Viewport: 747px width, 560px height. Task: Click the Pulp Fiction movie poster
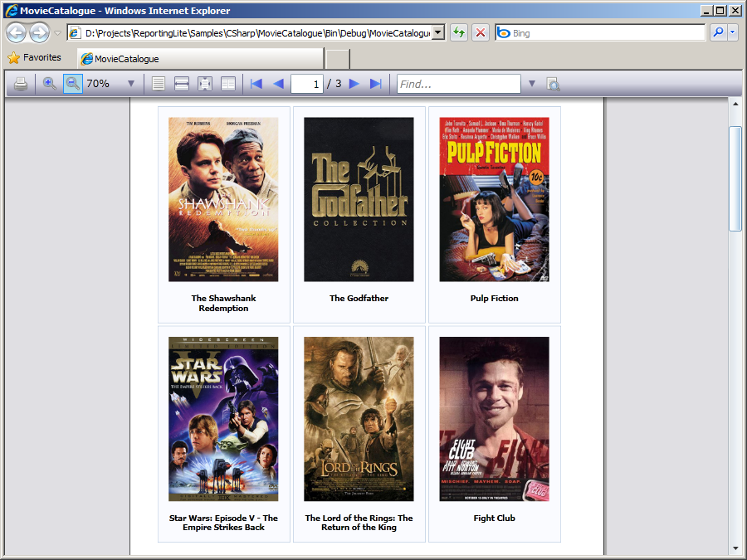[x=494, y=199]
